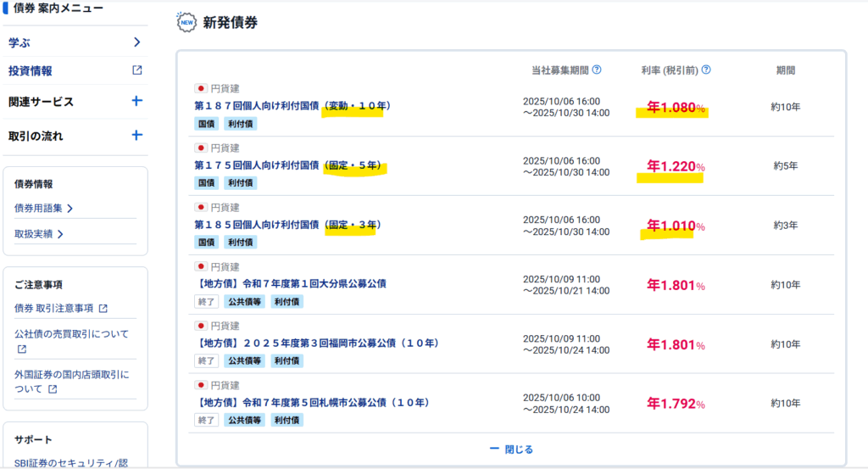This screenshot has height=469, width=868.
Task: Click the NEW badge beside 新発債券
Action: (x=186, y=23)
